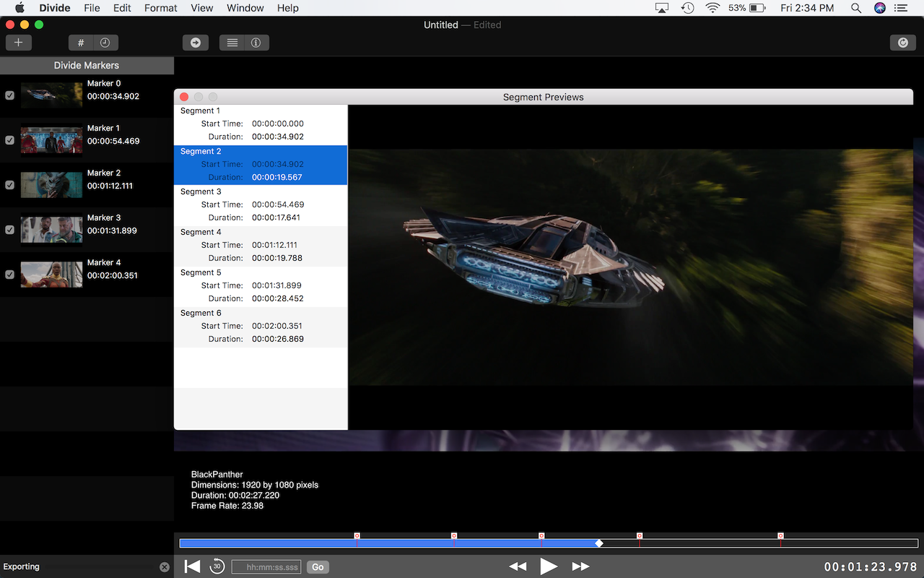Open the Divide application menu
This screenshot has width=924, height=578.
(x=54, y=8)
